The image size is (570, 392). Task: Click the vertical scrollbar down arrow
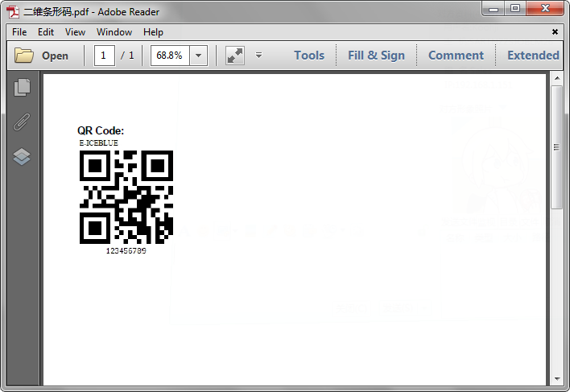557,378
